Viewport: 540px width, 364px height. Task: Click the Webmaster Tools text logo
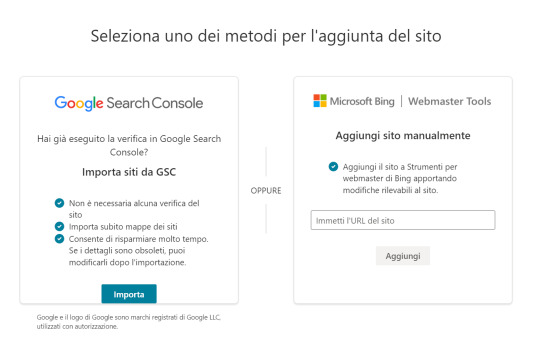[449, 101]
